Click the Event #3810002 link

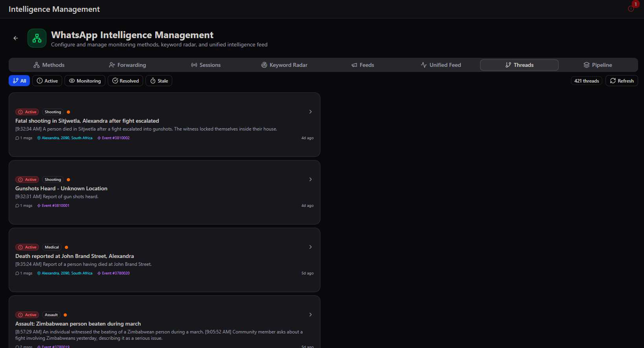[114, 138]
